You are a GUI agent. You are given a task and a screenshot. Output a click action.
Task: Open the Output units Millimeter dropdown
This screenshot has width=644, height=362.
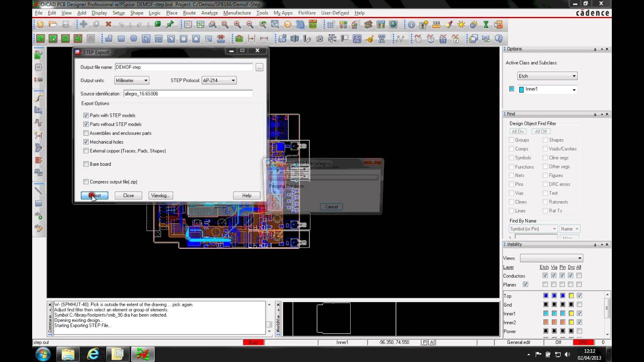point(132,80)
